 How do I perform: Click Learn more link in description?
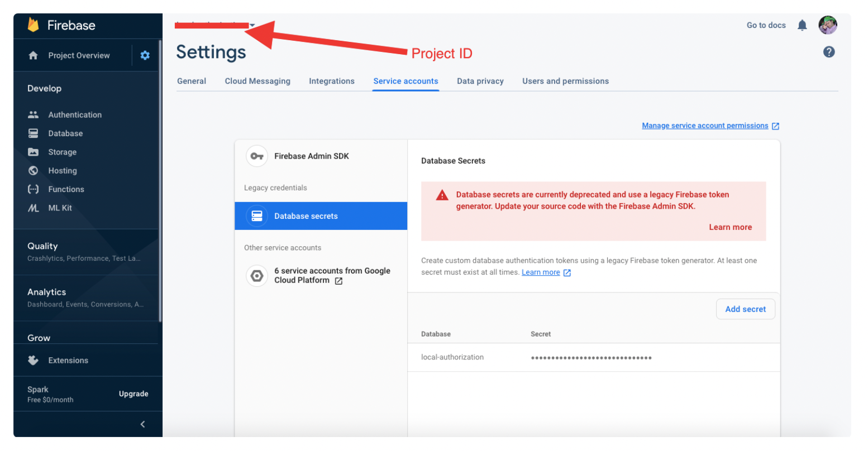541,272
